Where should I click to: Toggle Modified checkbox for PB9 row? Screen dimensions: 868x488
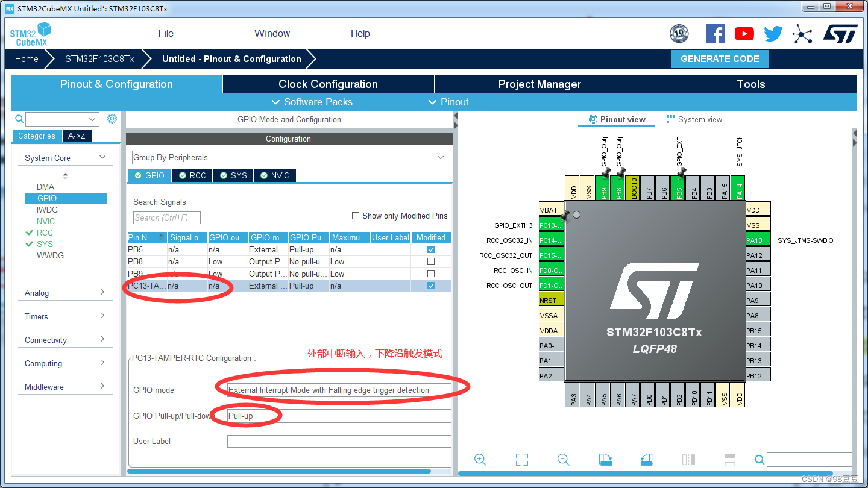pyautogui.click(x=431, y=274)
